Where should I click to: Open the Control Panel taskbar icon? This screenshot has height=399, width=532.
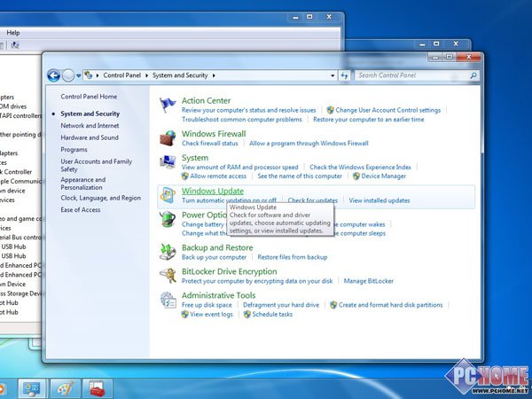point(32,388)
